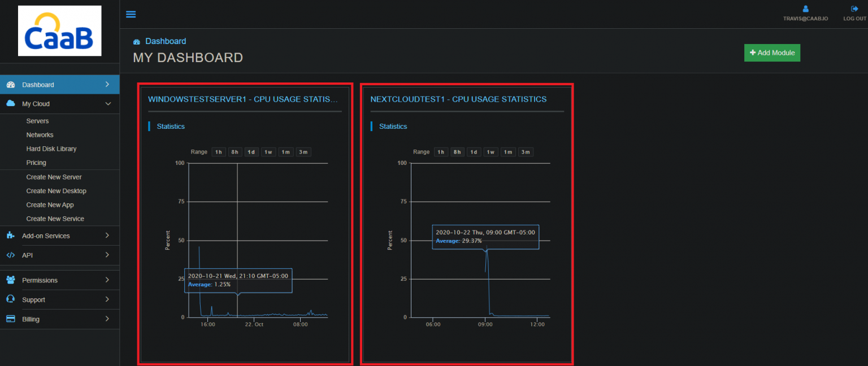Click the API code brackets icon

tap(10, 255)
